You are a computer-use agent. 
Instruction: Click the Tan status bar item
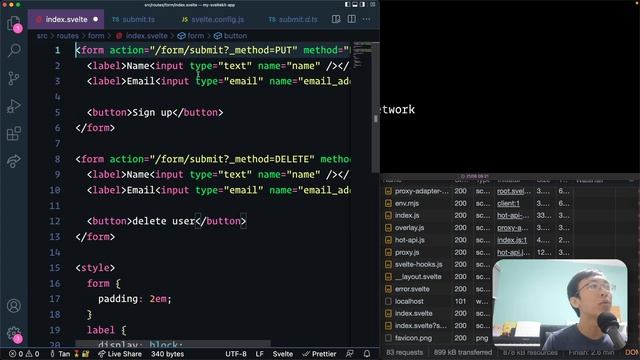click(x=69, y=354)
